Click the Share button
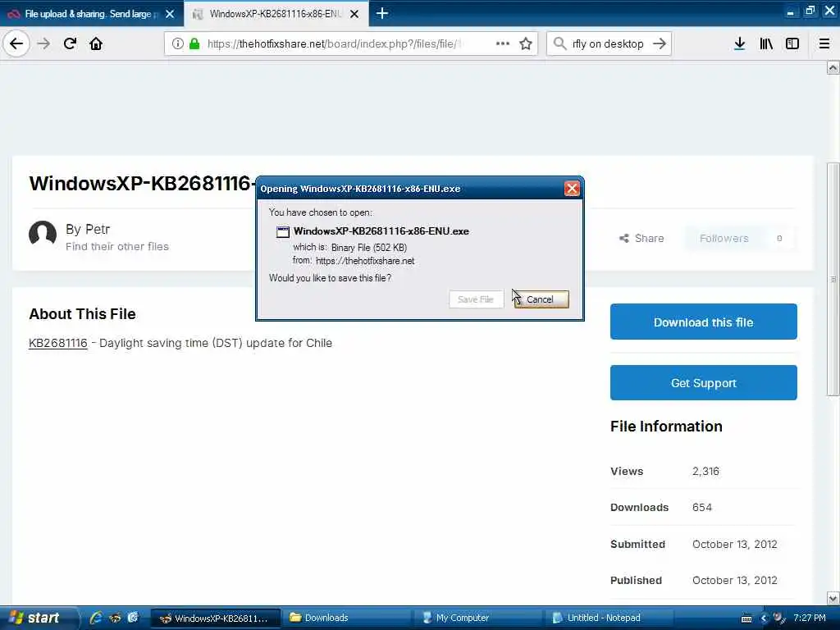840x630 pixels. 641,239
